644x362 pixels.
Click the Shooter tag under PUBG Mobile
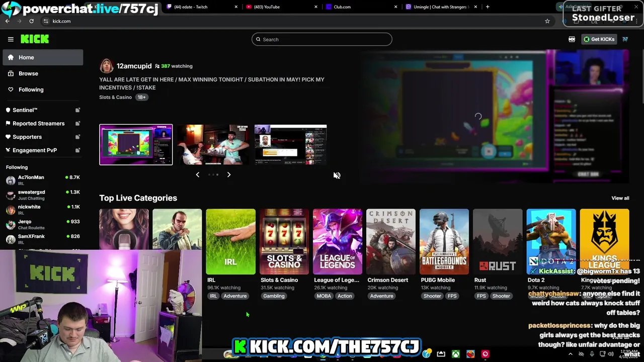point(432,296)
